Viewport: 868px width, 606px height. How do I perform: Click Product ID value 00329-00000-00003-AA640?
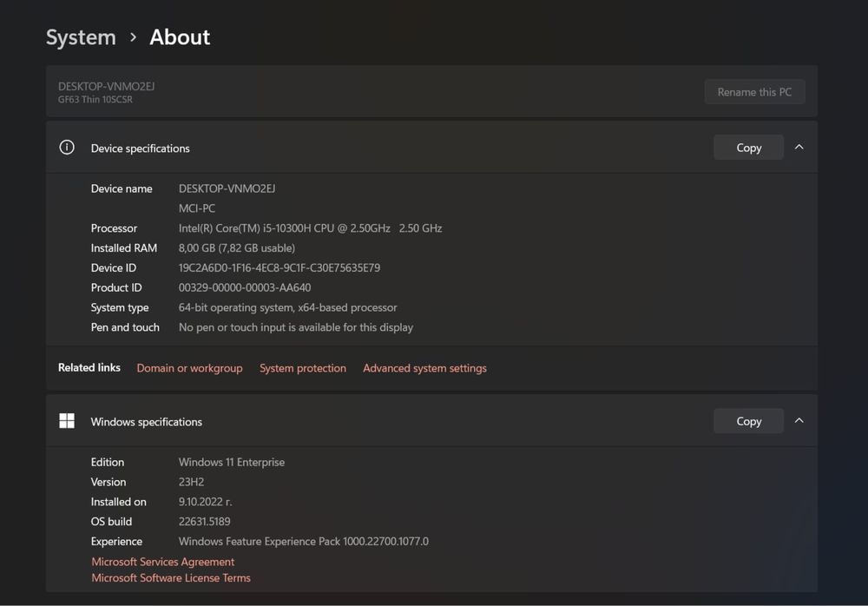coord(245,287)
